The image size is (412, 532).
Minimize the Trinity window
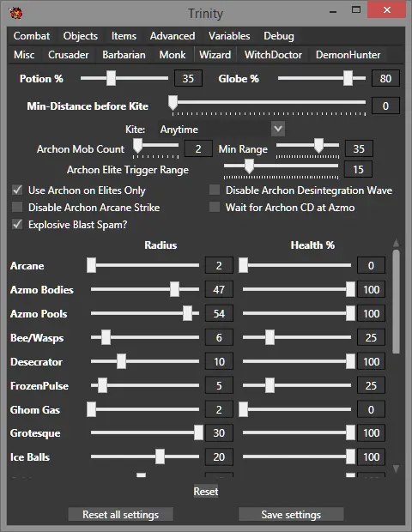click(333, 11)
